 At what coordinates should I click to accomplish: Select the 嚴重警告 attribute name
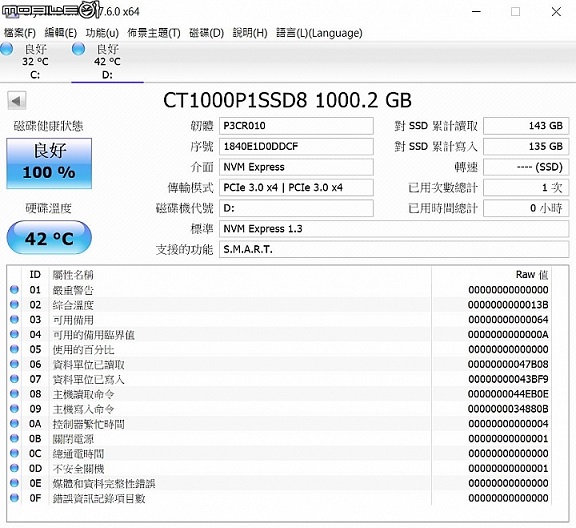[x=73, y=290]
